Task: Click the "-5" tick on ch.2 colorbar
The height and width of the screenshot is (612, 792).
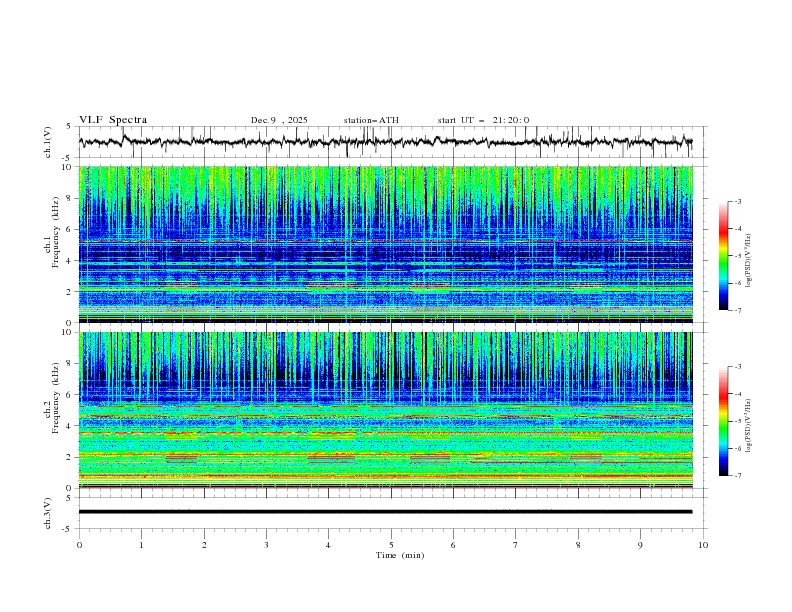Action: tap(737, 421)
